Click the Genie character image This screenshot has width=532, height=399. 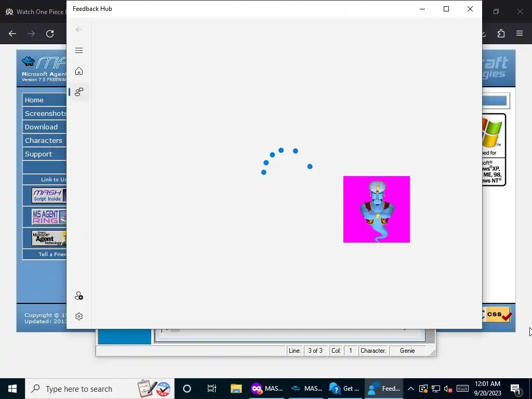point(377,209)
